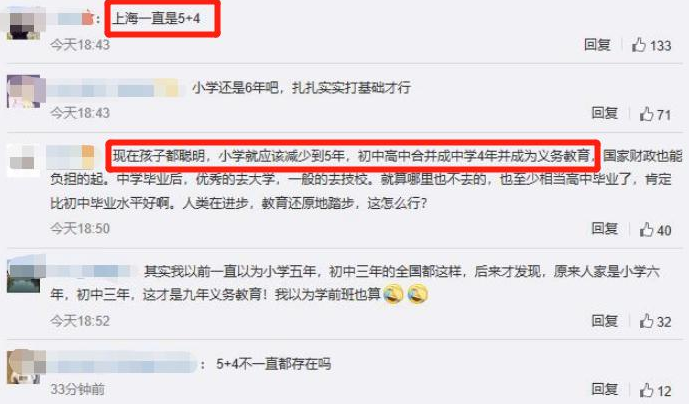Open third commenter's white avatar
689x404 pixels.
23,160
